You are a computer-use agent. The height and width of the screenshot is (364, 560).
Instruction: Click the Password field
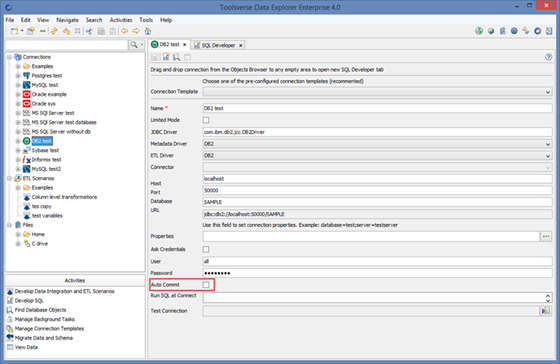pyautogui.click(x=378, y=273)
